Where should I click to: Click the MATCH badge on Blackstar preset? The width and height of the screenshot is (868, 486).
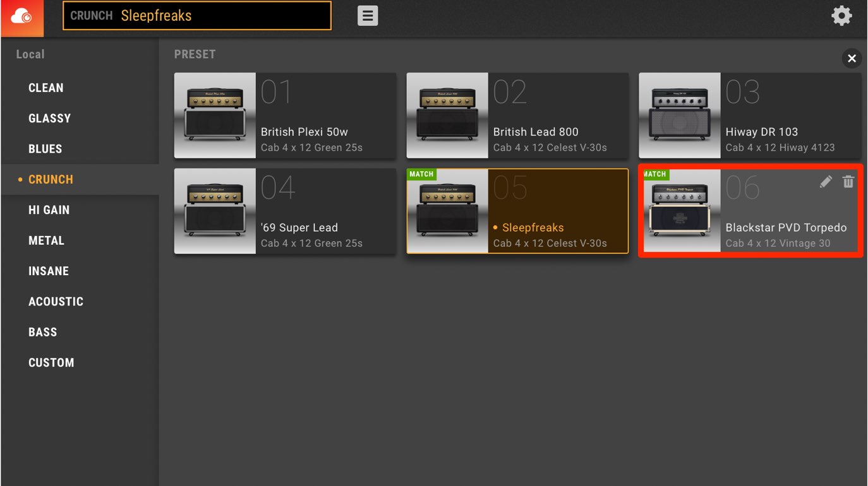point(655,174)
